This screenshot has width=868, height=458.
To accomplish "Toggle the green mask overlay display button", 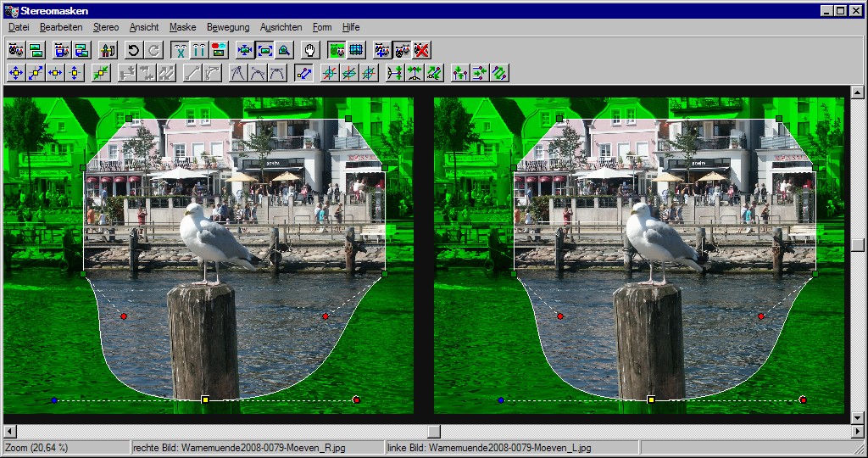I will point(337,50).
